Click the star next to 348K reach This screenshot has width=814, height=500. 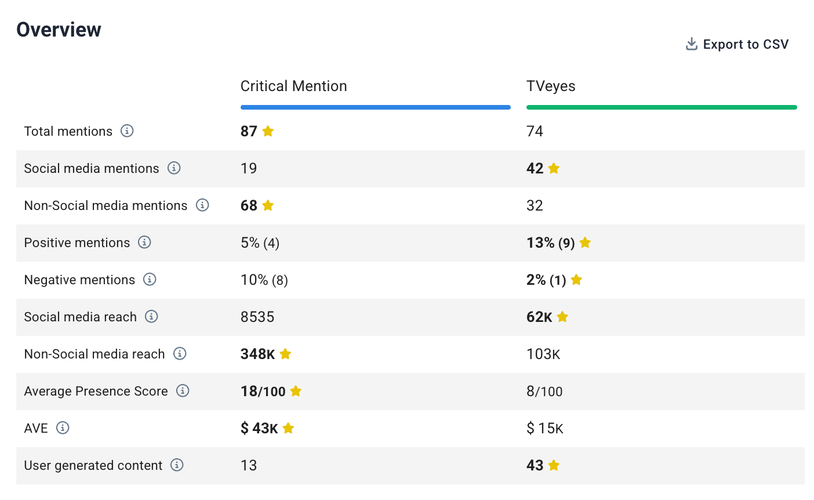285,354
